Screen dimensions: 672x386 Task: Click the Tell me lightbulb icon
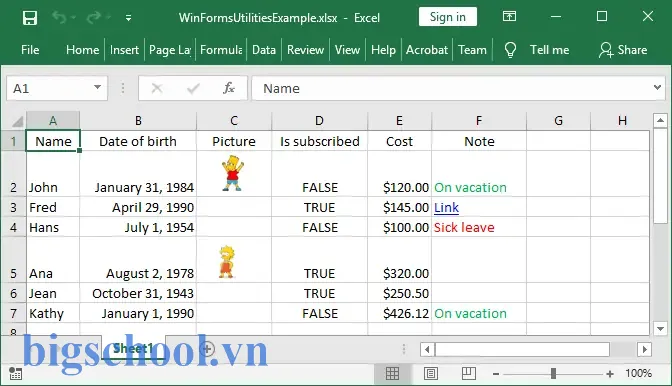(x=510, y=50)
